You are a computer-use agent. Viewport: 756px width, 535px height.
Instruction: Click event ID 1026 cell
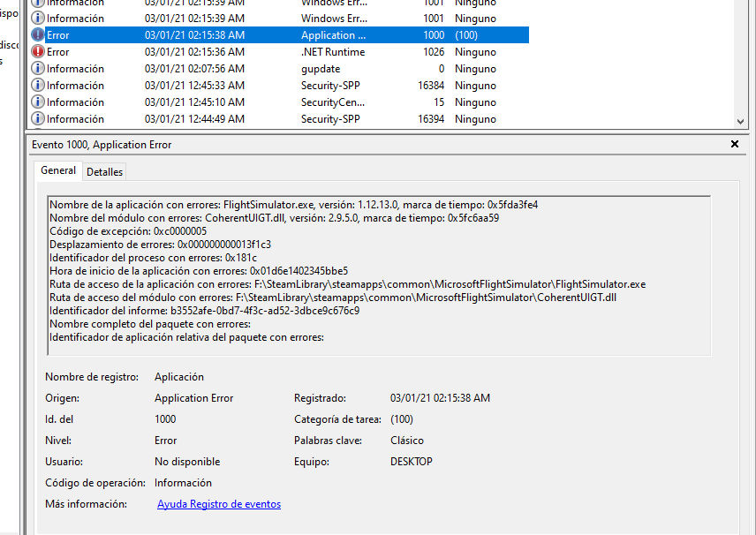click(434, 52)
